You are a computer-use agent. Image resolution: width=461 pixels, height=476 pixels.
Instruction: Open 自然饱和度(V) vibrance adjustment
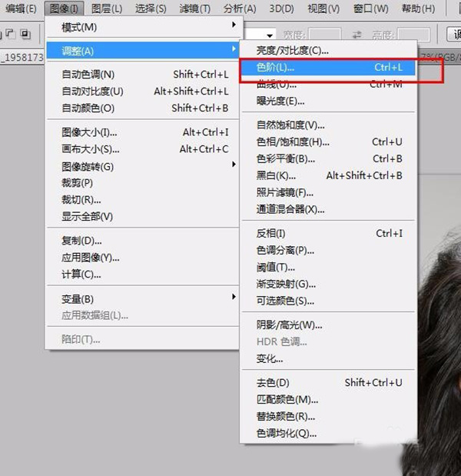329,125
